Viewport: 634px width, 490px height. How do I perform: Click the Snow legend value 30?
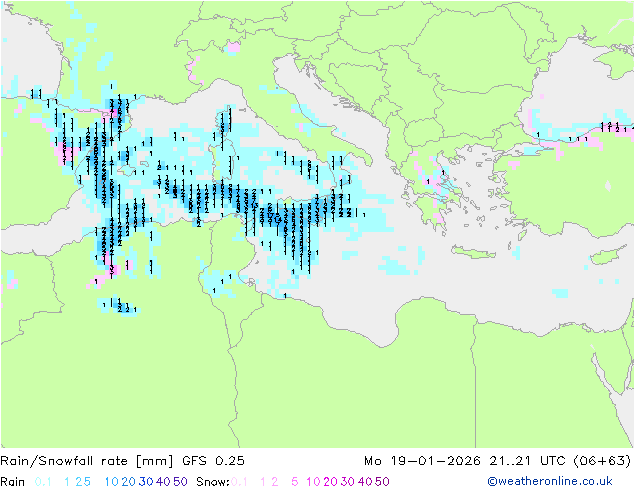[x=348, y=482]
